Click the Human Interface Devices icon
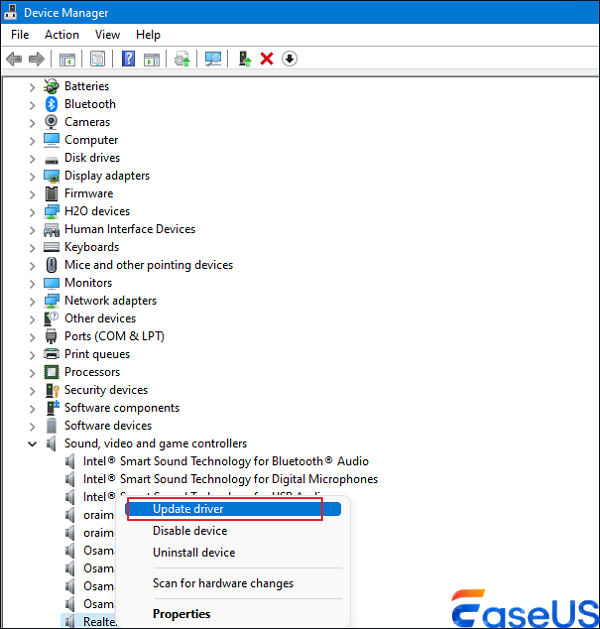The image size is (600, 629). click(51, 229)
